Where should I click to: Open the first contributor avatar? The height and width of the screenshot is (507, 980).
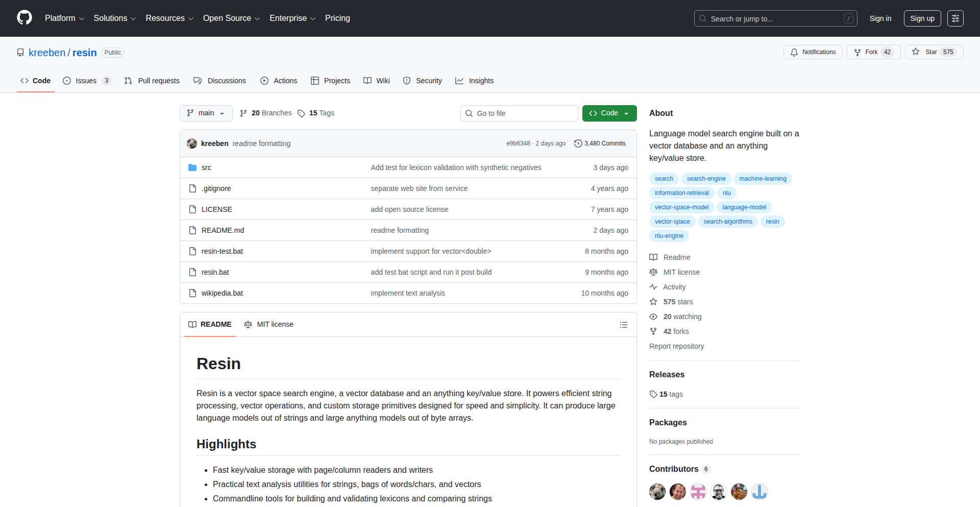[x=657, y=492]
